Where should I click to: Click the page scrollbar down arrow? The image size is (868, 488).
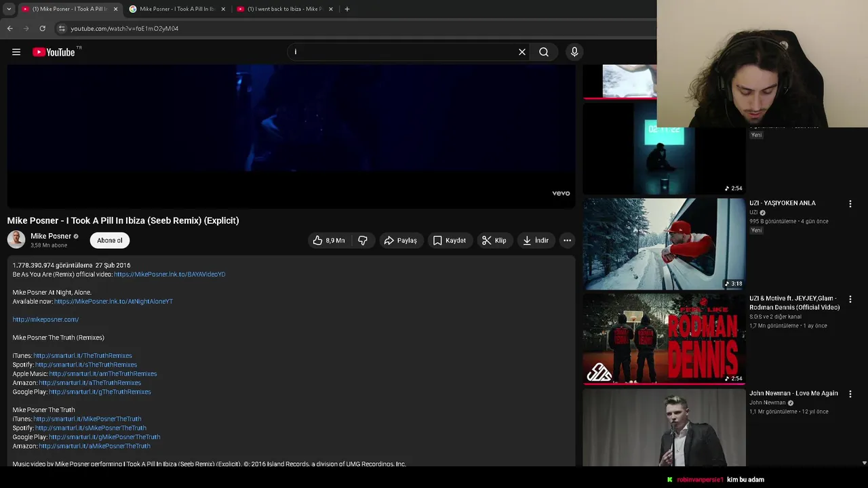point(864,463)
